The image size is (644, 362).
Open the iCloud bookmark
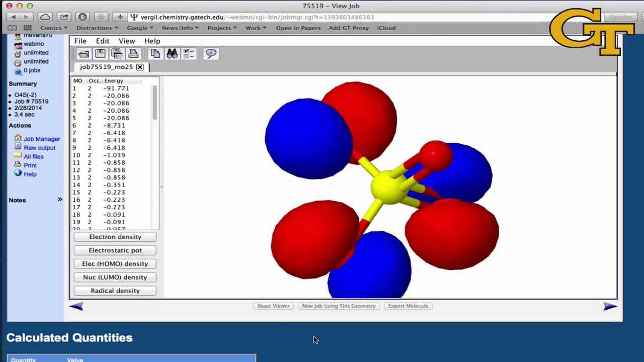pos(386,28)
